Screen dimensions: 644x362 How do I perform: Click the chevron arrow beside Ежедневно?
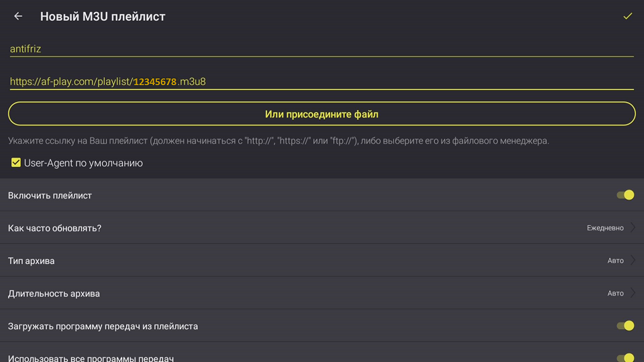[x=633, y=228]
